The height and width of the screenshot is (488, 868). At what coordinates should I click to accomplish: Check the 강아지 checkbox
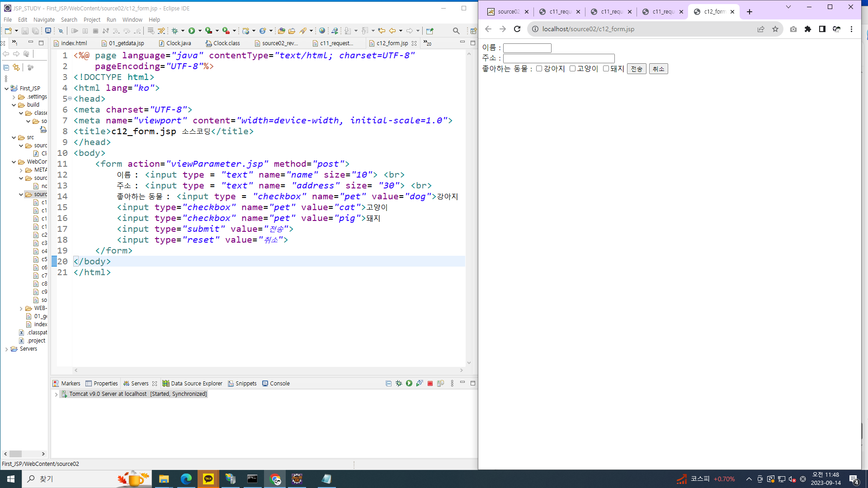click(x=539, y=69)
